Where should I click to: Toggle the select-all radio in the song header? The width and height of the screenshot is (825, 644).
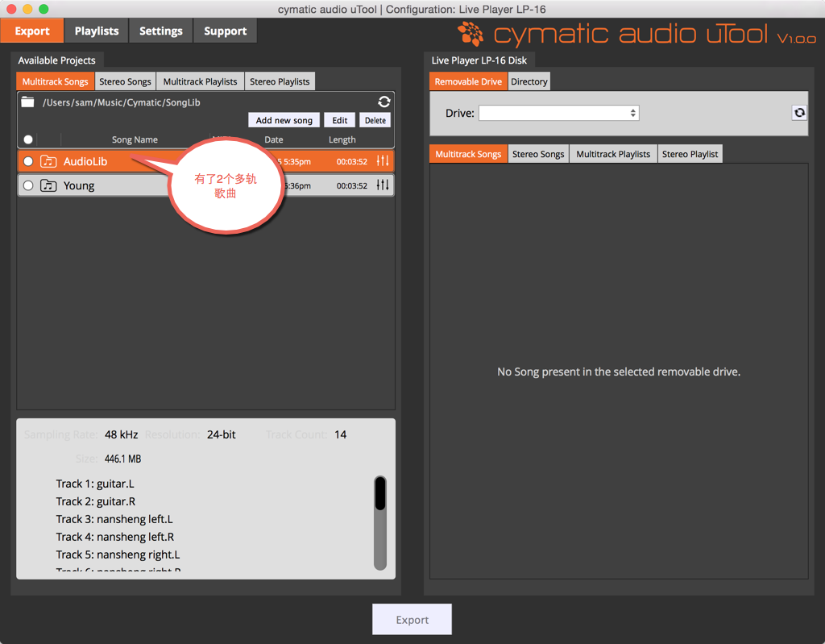(x=28, y=139)
